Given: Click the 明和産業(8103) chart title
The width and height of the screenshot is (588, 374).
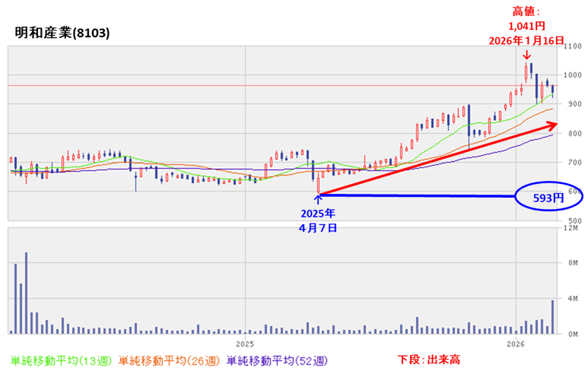Looking at the screenshot, I should coord(62,33).
